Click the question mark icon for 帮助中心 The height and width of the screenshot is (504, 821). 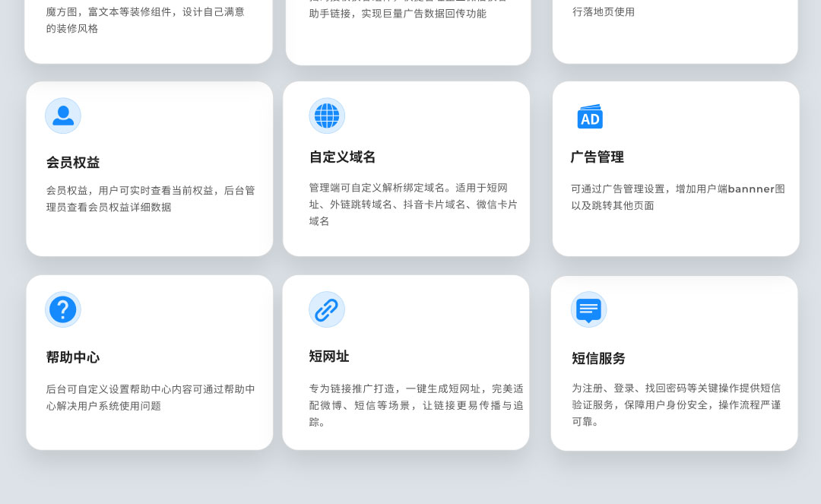tap(63, 309)
